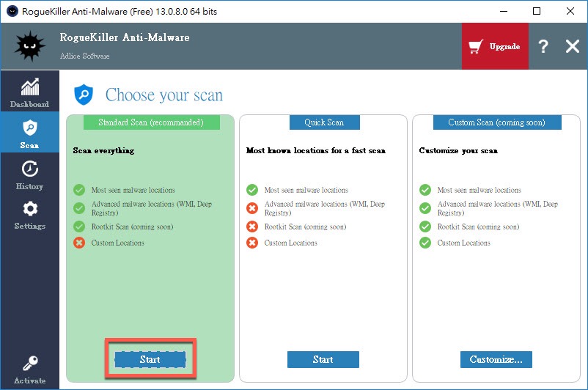Click green check for Custom Advanced malware locations
Viewport: 588px width, 390px height.
pos(425,207)
